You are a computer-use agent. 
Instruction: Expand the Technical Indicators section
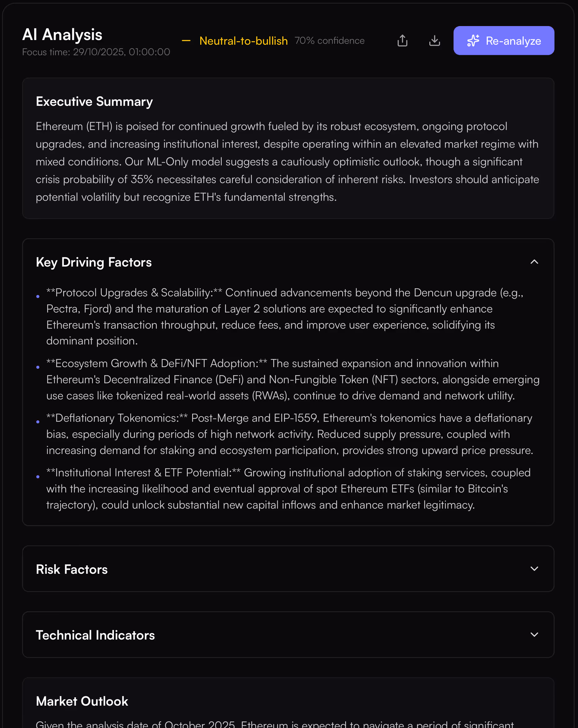point(534,635)
